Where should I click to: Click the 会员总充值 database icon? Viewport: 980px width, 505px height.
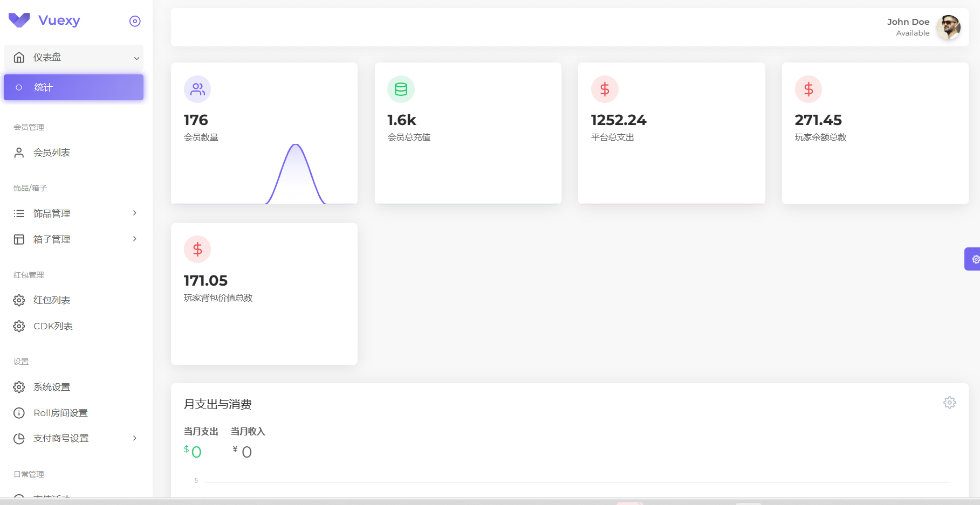tap(401, 89)
